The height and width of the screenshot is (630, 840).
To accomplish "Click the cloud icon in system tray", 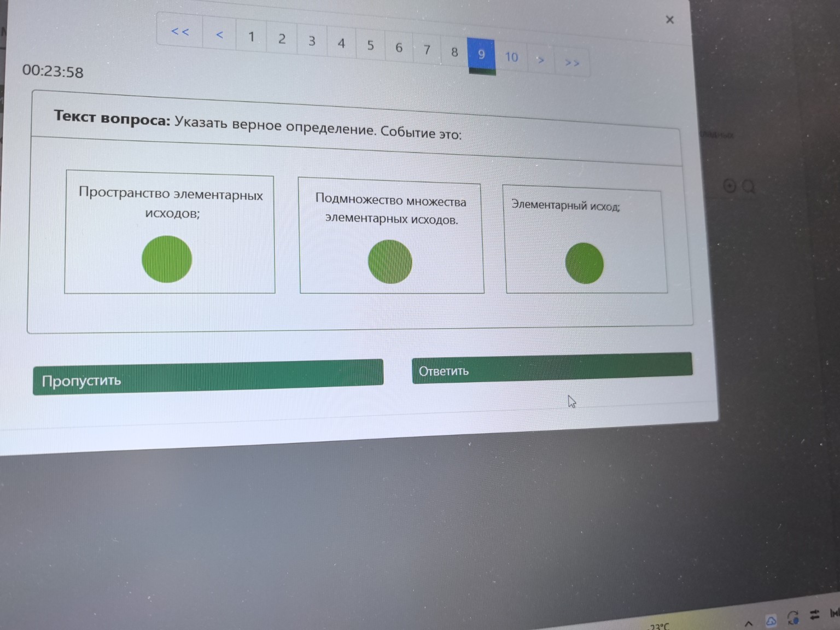I will [x=771, y=621].
